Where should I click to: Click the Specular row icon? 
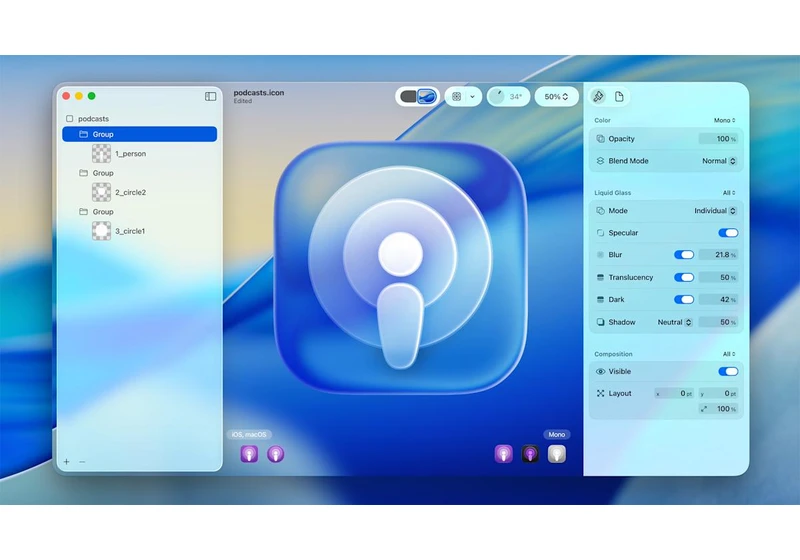pyautogui.click(x=601, y=233)
